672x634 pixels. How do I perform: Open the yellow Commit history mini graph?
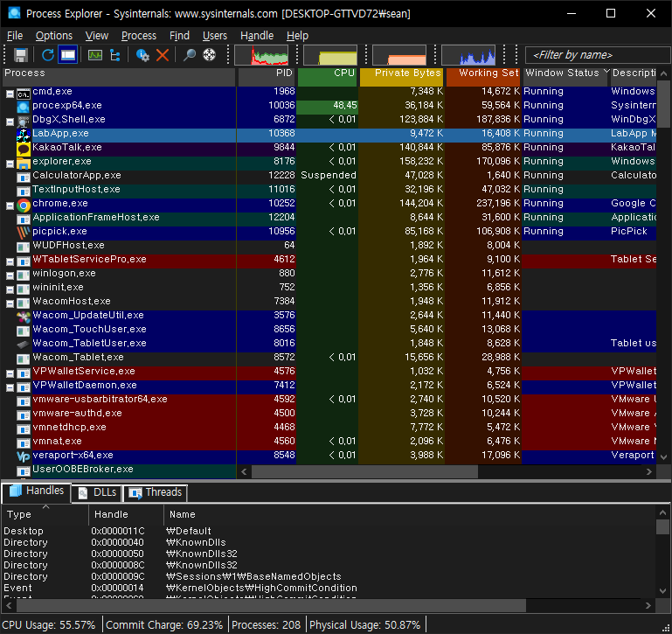pos(330,55)
